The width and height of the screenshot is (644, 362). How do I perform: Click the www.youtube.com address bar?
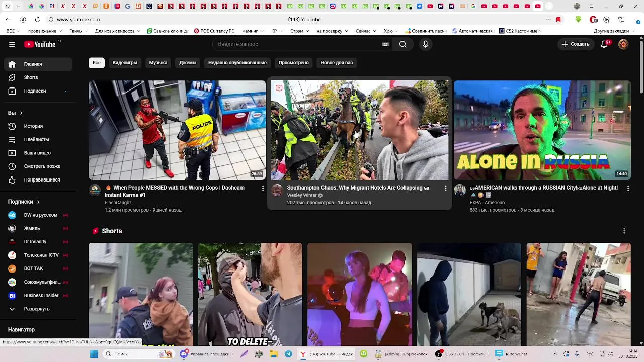coord(78,20)
